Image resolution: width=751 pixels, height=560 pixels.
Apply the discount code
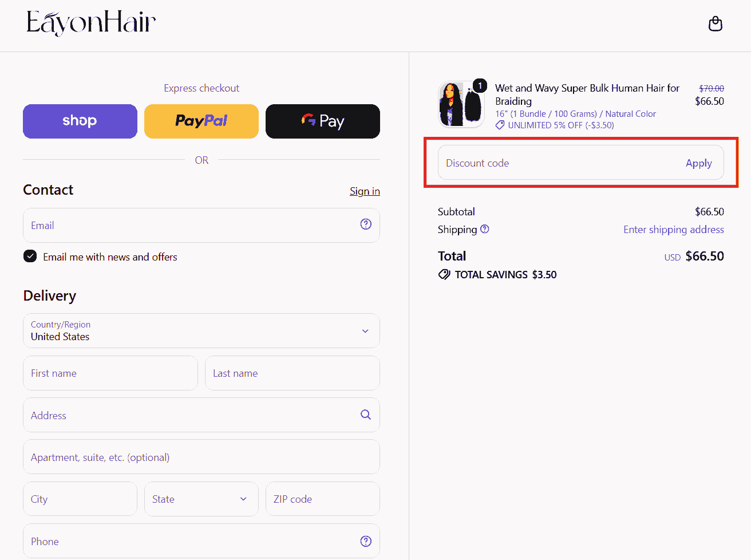(699, 163)
